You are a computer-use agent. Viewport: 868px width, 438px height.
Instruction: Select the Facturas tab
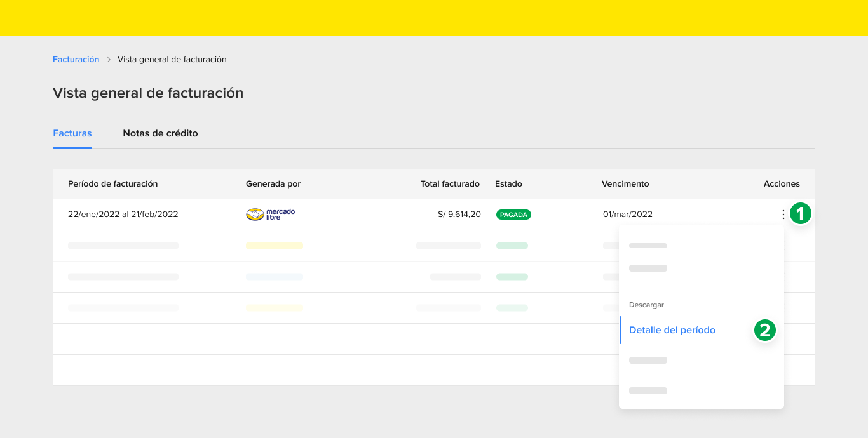pyautogui.click(x=72, y=133)
